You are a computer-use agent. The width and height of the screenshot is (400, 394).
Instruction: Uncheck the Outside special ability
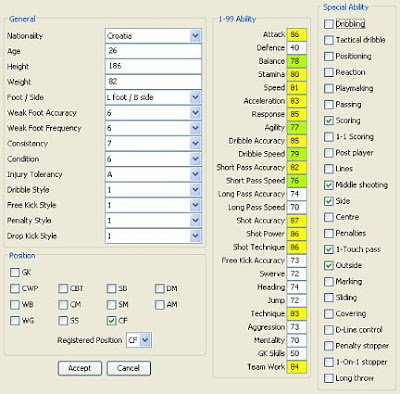329,265
